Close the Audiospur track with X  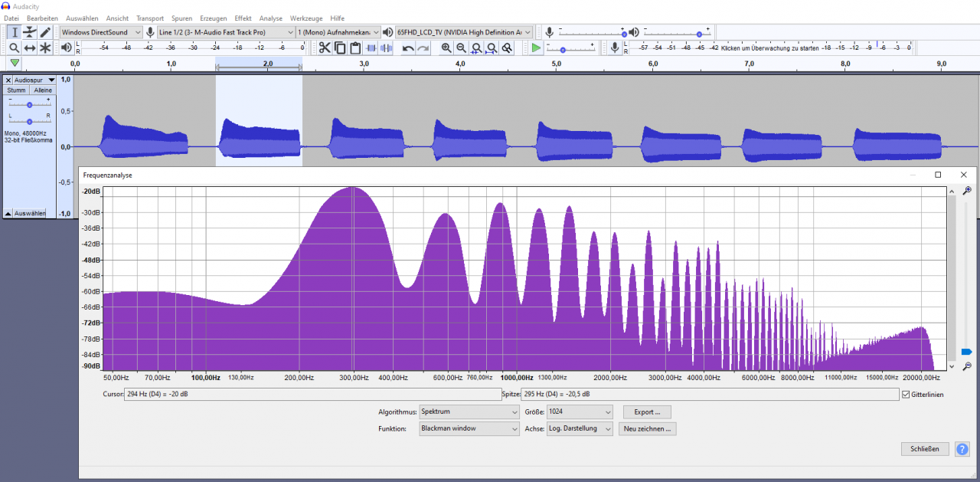click(8, 80)
